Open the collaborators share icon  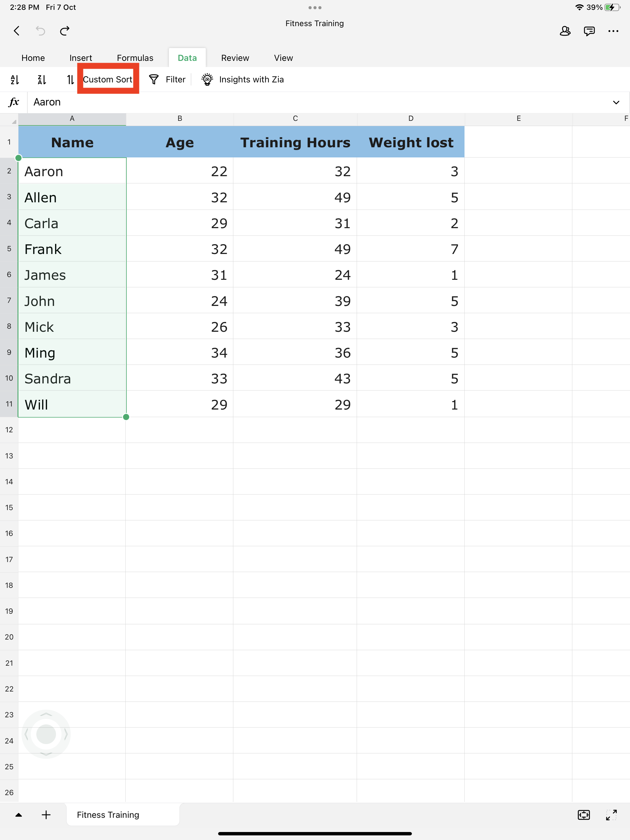565,31
